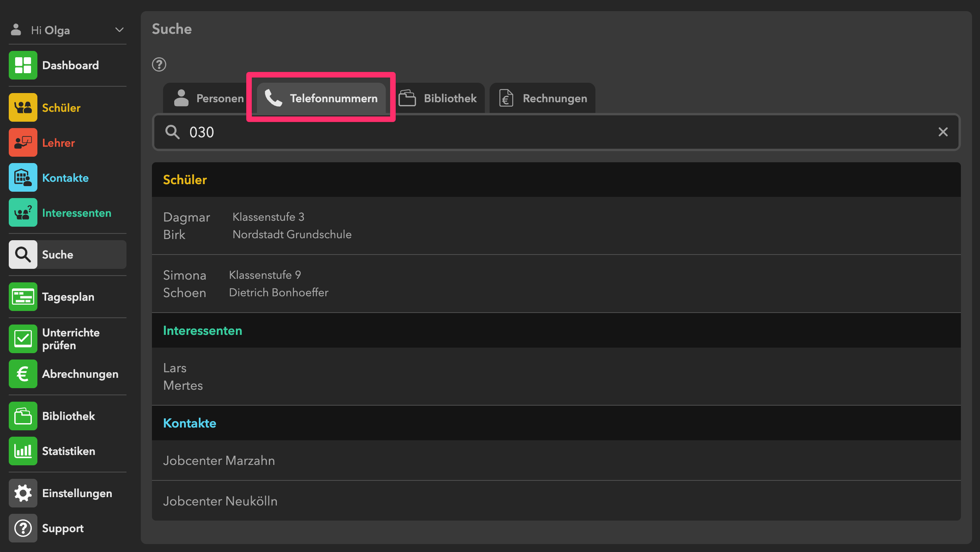Image resolution: width=980 pixels, height=552 pixels.
Task: Switch to the Bibliothek search tab
Action: click(x=438, y=98)
